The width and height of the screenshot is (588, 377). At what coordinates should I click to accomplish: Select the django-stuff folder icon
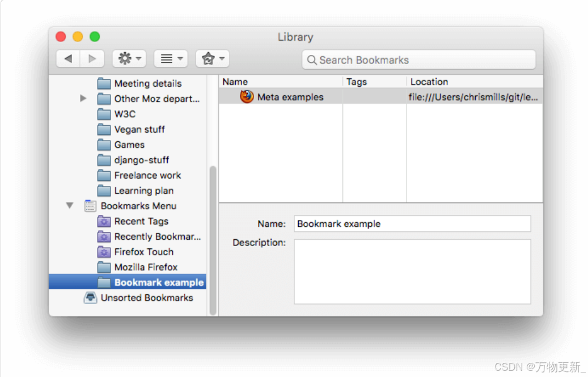(104, 160)
